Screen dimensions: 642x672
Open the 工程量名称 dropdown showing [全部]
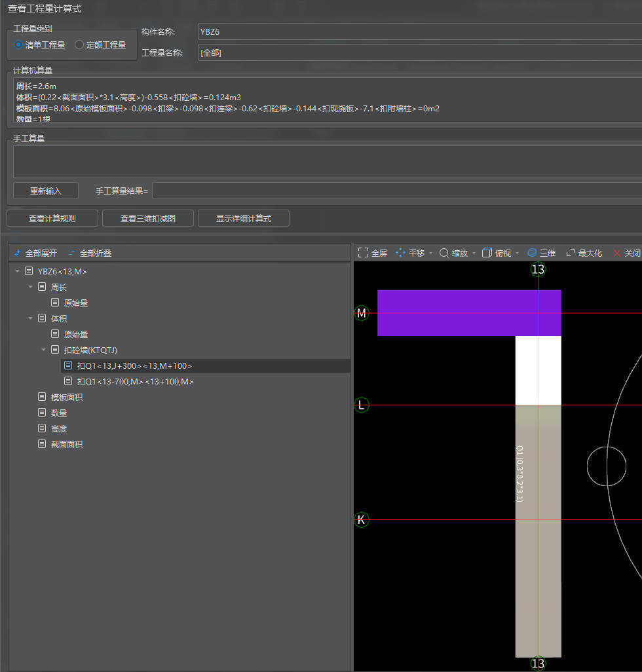pyautogui.click(x=420, y=52)
